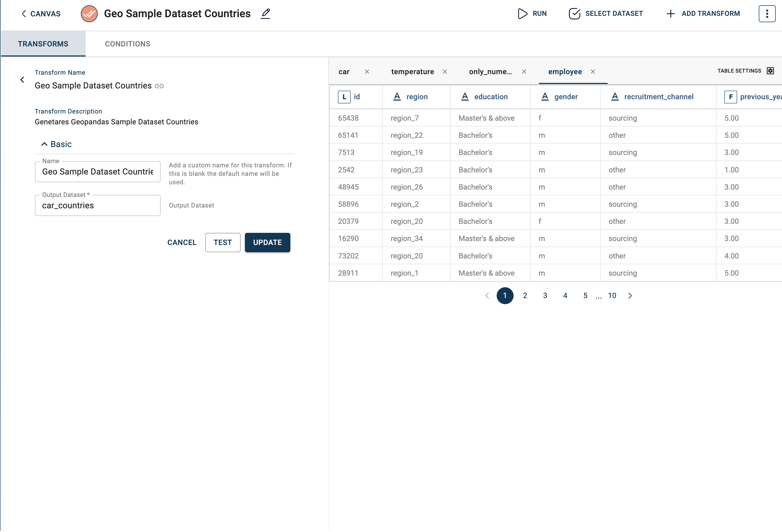This screenshot has width=782, height=532.
Task: Click the UPDATE button
Action: click(268, 242)
